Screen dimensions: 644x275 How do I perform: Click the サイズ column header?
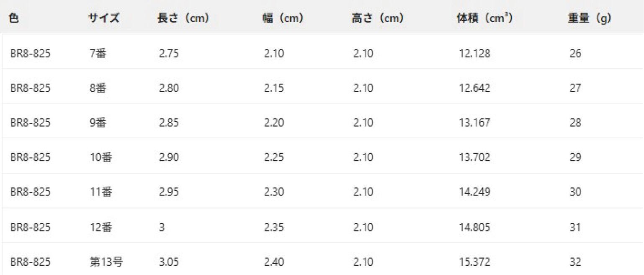pyautogui.click(x=104, y=18)
